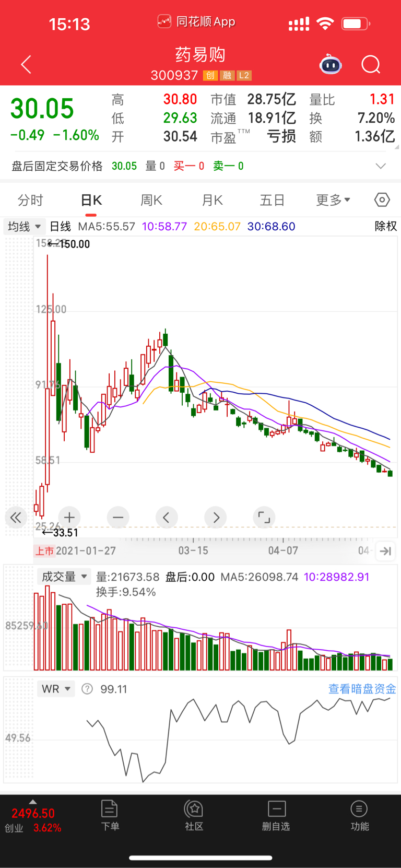Select the 日K tab
401x868 pixels.
click(91, 200)
